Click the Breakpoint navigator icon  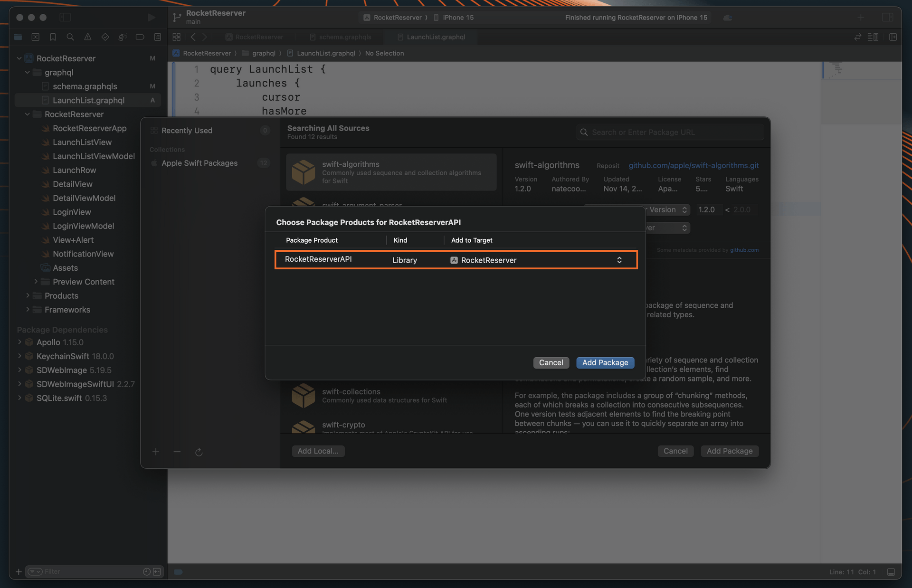pyautogui.click(x=140, y=37)
